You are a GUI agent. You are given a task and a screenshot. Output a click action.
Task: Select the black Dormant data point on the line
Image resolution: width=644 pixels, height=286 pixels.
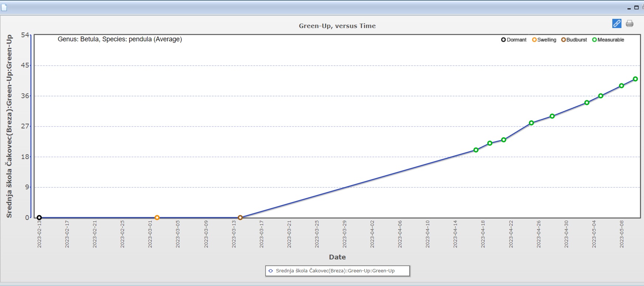39,218
